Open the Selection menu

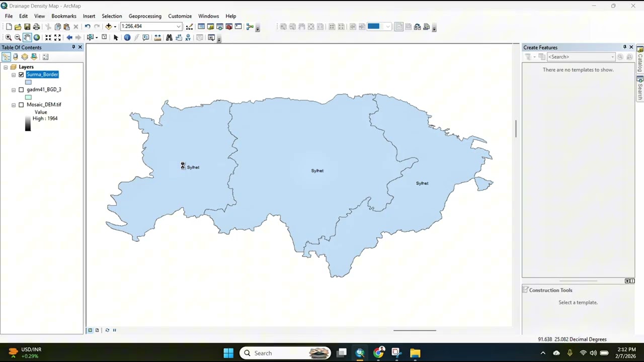(x=112, y=16)
